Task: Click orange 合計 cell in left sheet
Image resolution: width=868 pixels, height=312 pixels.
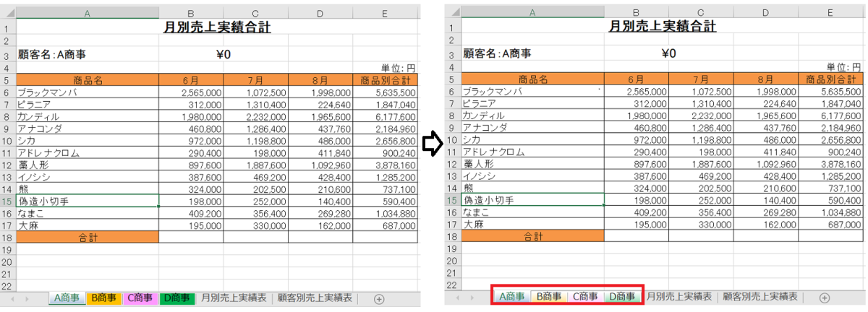Action: (88, 236)
